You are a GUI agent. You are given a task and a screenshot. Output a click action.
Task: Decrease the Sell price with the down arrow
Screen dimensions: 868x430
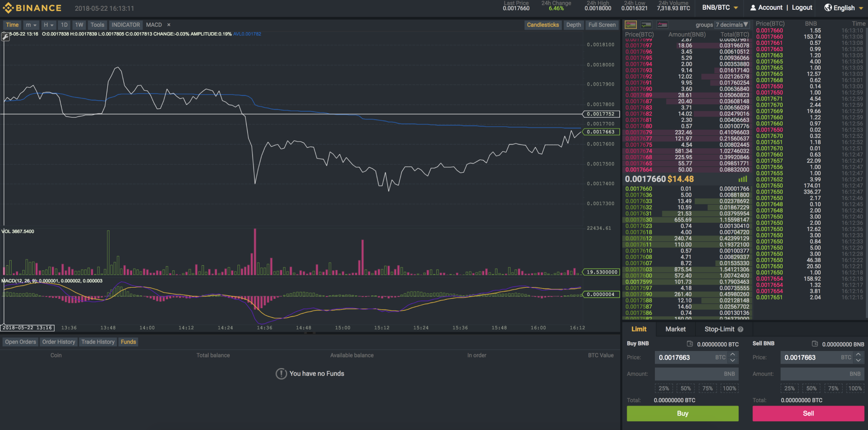(858, 360)
